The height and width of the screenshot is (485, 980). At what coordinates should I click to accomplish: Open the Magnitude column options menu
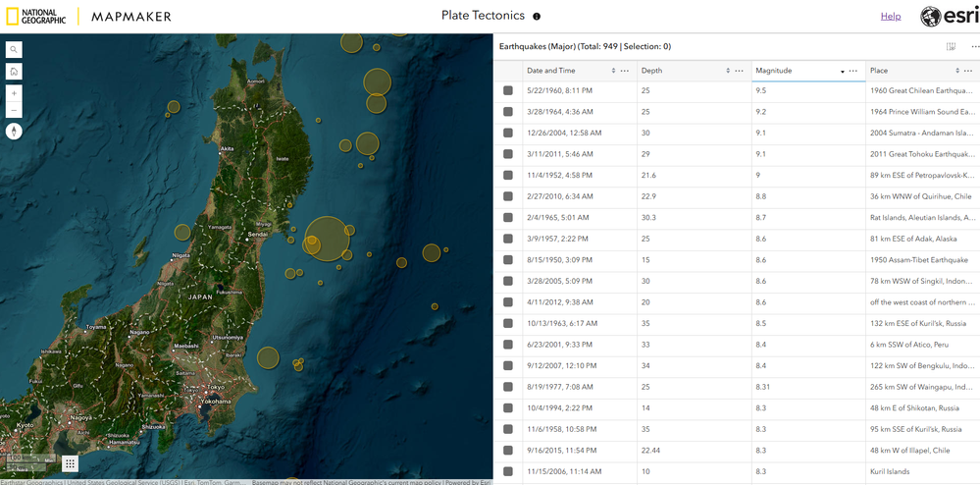pyautogui.click(x=853, y=71)
